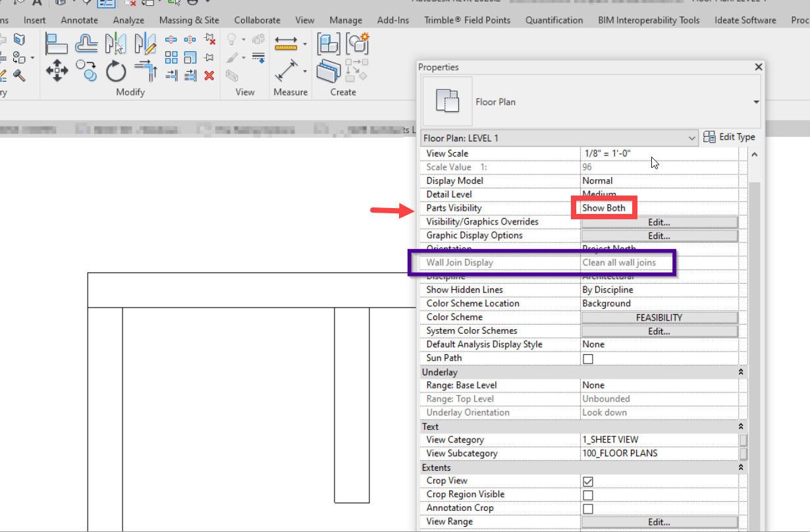
Task: Close the Properties panel
Action: point(758,67)
